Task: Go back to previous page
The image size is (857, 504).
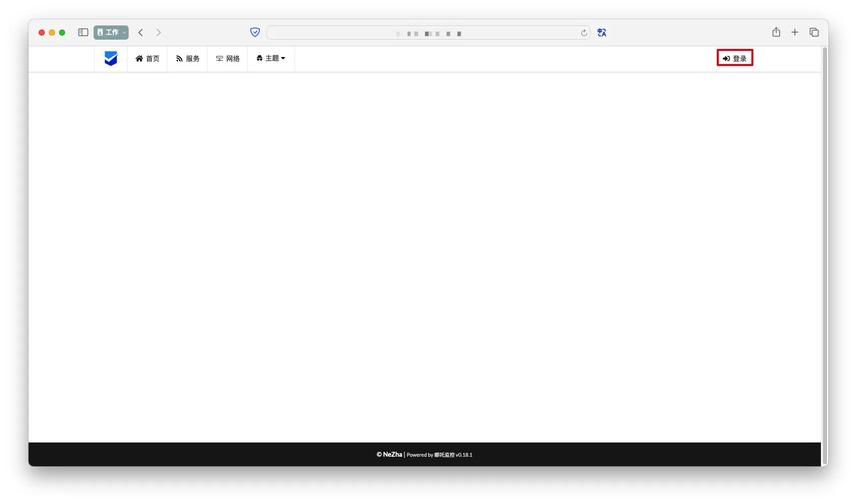Action: (141, 33)
